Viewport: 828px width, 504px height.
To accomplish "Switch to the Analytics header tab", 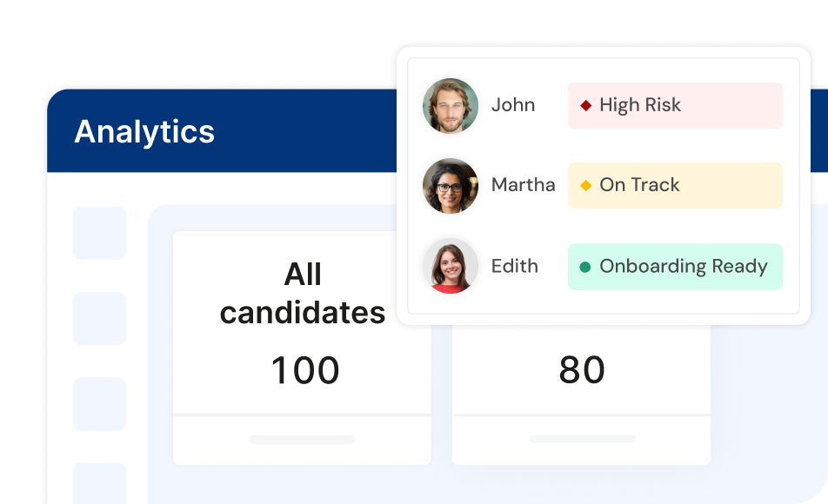I will click(144, 132).
